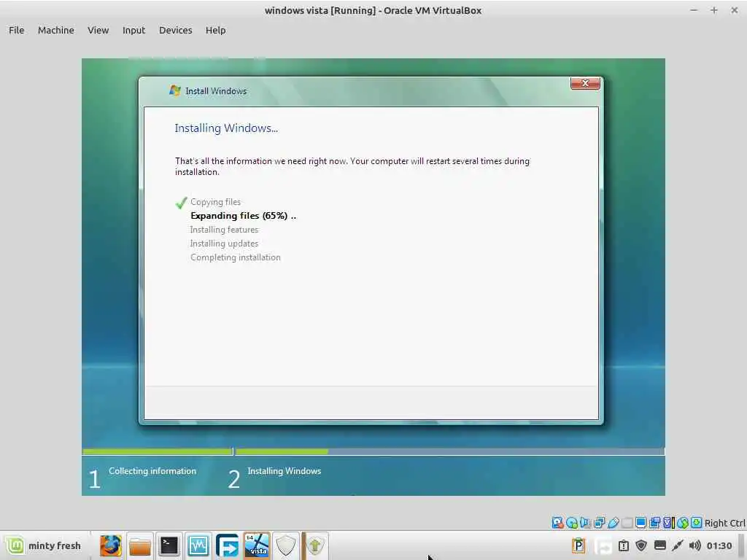Open the minty fresh Mint menu

pos(43,545)
